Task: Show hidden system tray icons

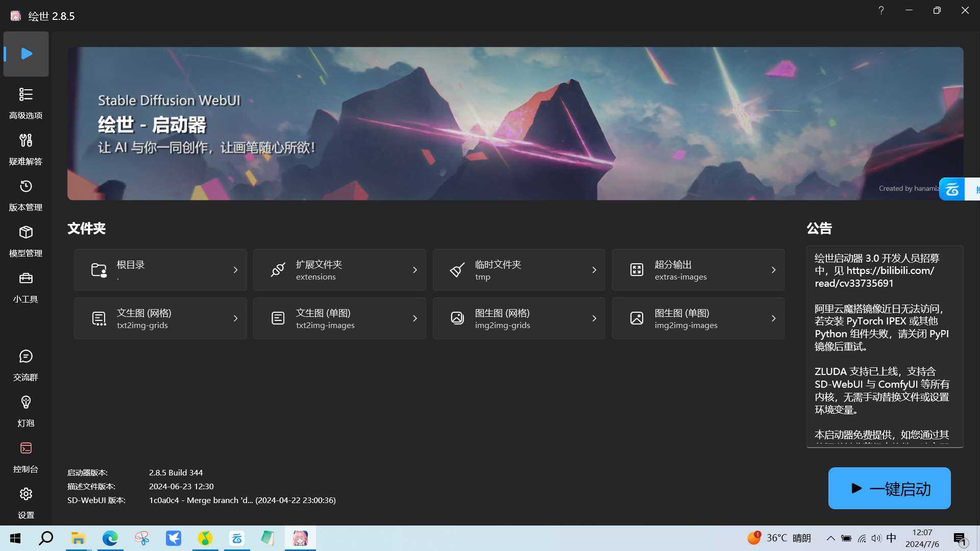Action: coord(830,538)
